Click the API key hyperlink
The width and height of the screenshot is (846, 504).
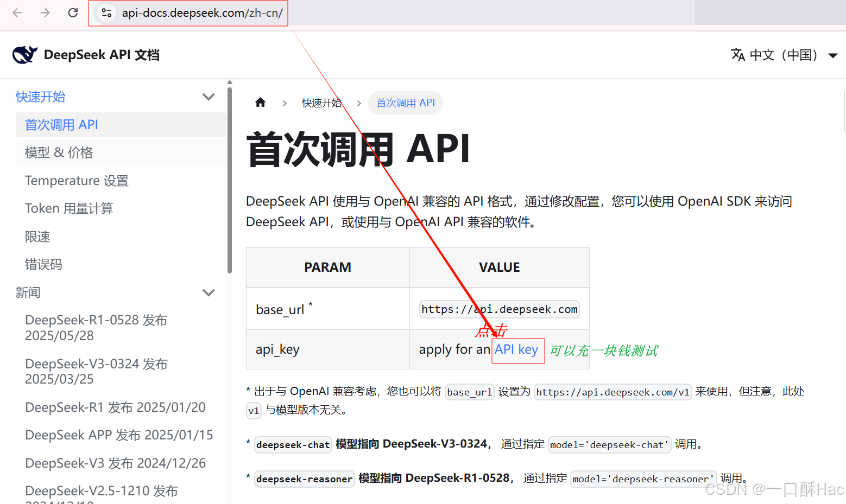(516, 349)
